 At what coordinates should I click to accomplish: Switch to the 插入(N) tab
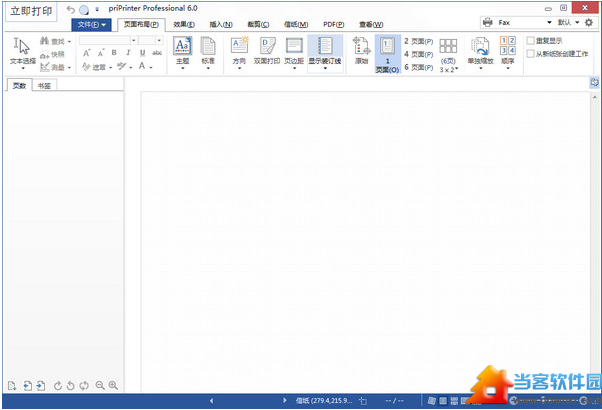point(221,25)
